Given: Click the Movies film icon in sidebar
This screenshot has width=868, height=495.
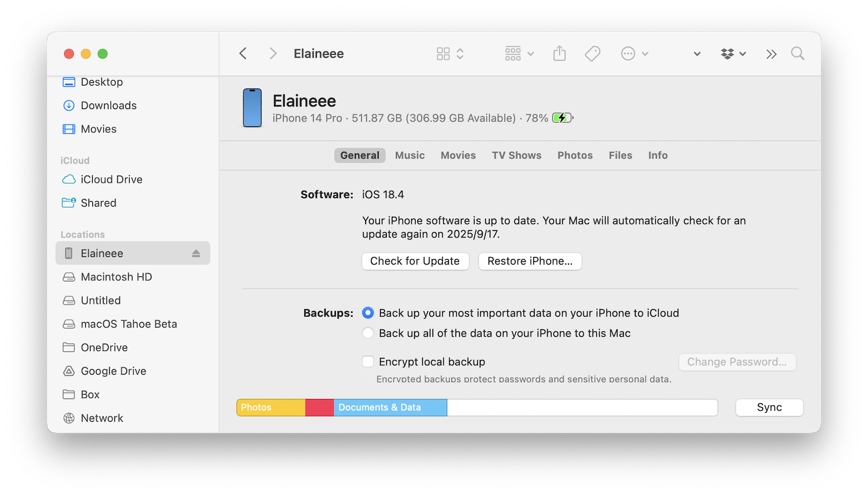Looking at the screenshot, I should tap(69, 129).
